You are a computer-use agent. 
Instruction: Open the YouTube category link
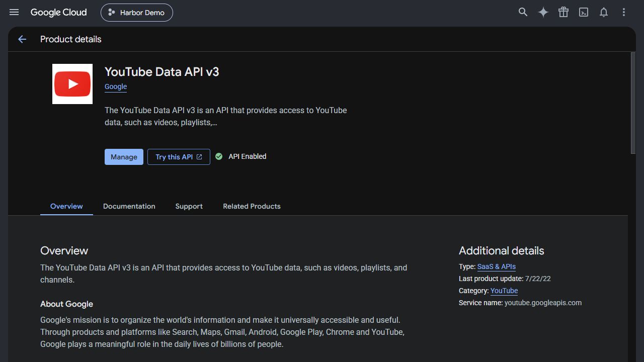pyautogui.click(x=504, y=291)
